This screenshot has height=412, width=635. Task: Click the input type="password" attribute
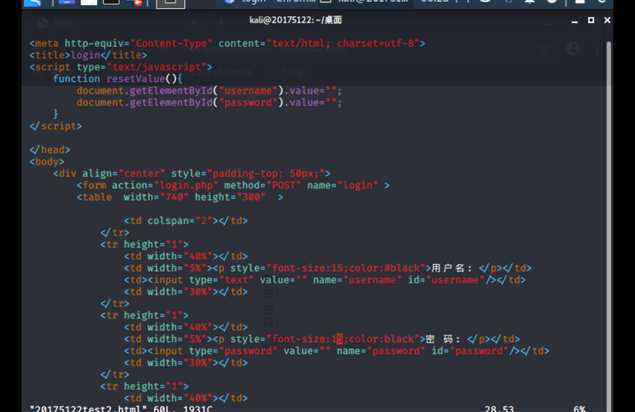pos(233,351)
